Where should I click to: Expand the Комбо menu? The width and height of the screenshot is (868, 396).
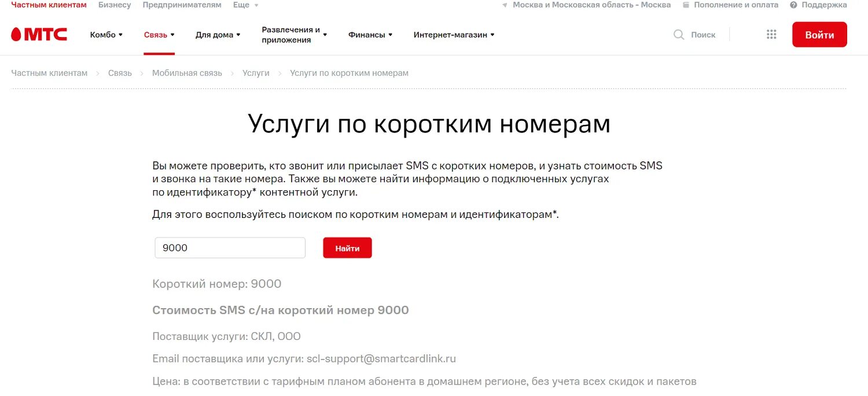[x=106, y=35]
